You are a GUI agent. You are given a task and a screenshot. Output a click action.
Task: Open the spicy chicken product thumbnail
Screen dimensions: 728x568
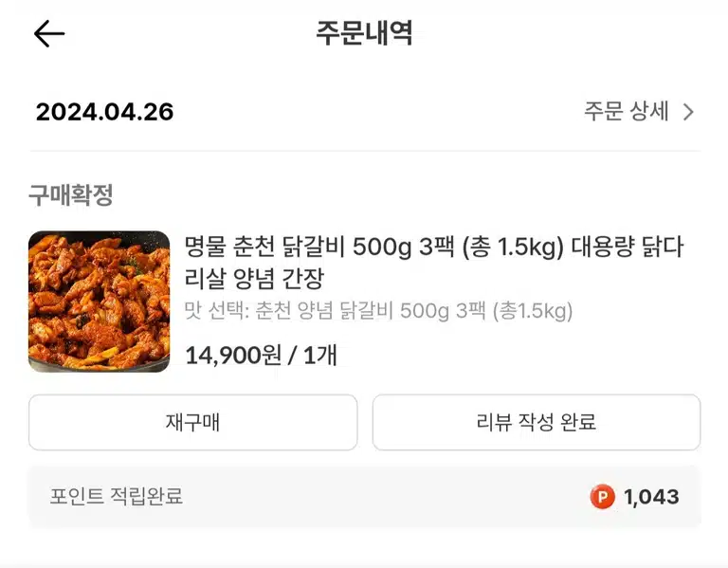pos(99,302)
